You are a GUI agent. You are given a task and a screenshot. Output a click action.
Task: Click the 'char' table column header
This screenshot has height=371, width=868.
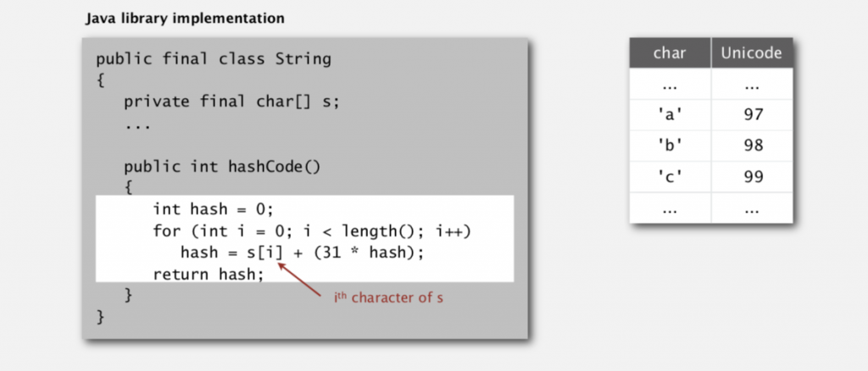coord(669,53)
